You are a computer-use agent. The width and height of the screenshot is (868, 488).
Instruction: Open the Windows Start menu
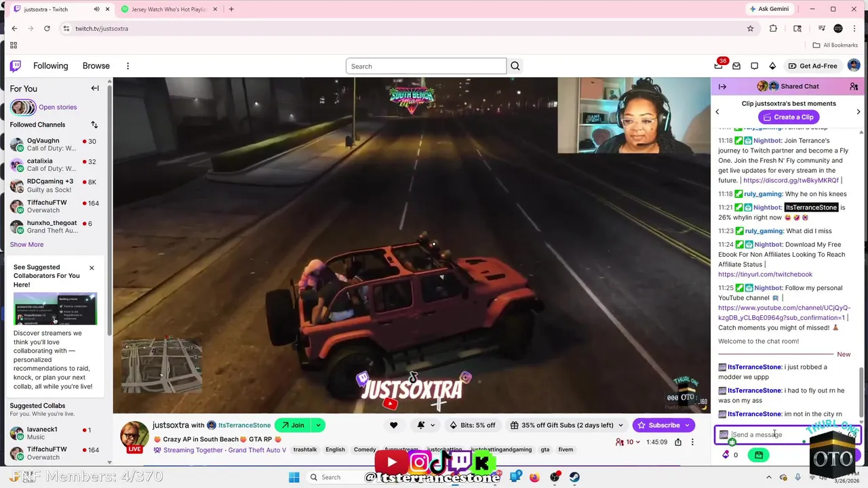click(x=294, y=477)
